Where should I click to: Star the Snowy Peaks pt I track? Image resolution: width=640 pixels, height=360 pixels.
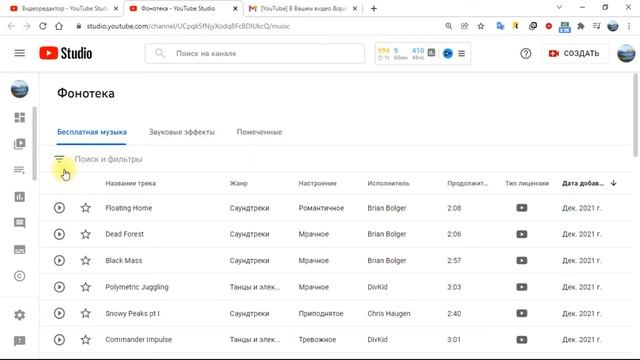[85, 313]
